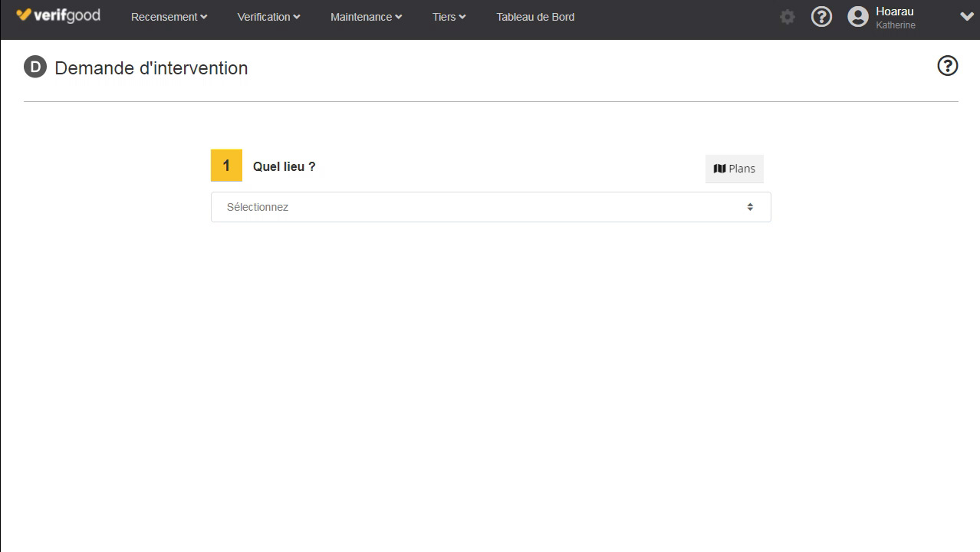Click the Quel lieu ? label
Screen dimensions: 980x552
284,166
